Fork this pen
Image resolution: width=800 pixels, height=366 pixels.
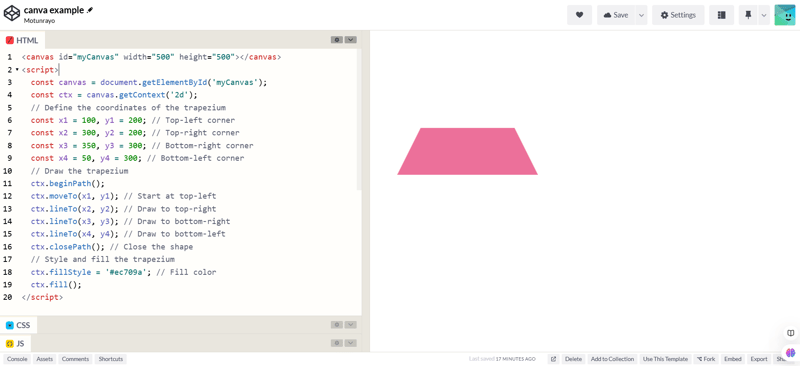pos(706,359)
